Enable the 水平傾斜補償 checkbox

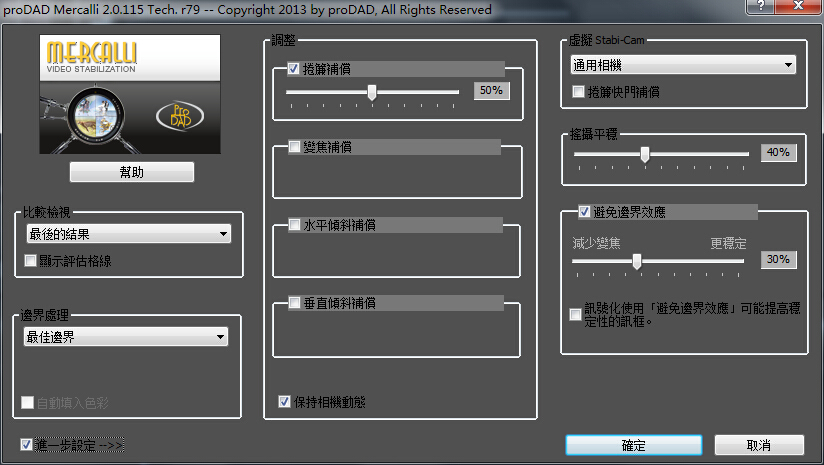click(x=294, y=225)
